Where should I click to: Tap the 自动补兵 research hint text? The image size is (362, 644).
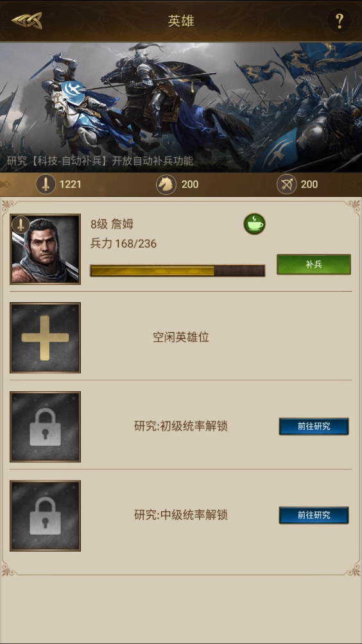(100, 160)
